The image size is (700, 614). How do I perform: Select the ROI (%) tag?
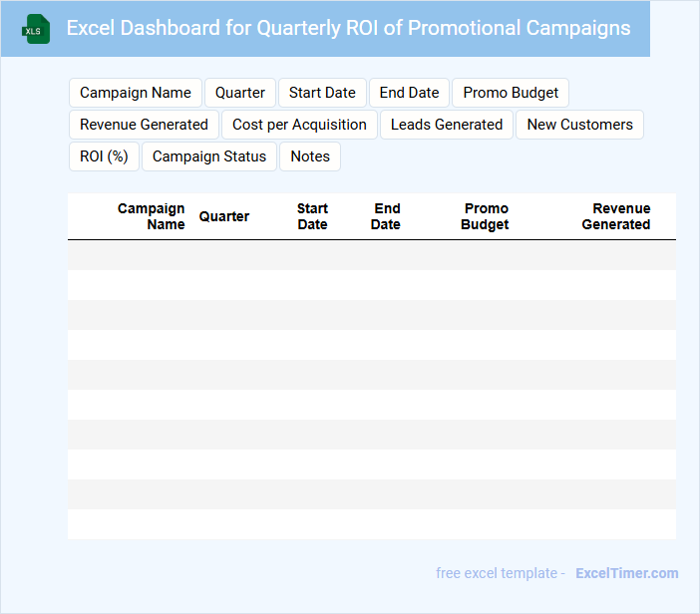[104, 156]
